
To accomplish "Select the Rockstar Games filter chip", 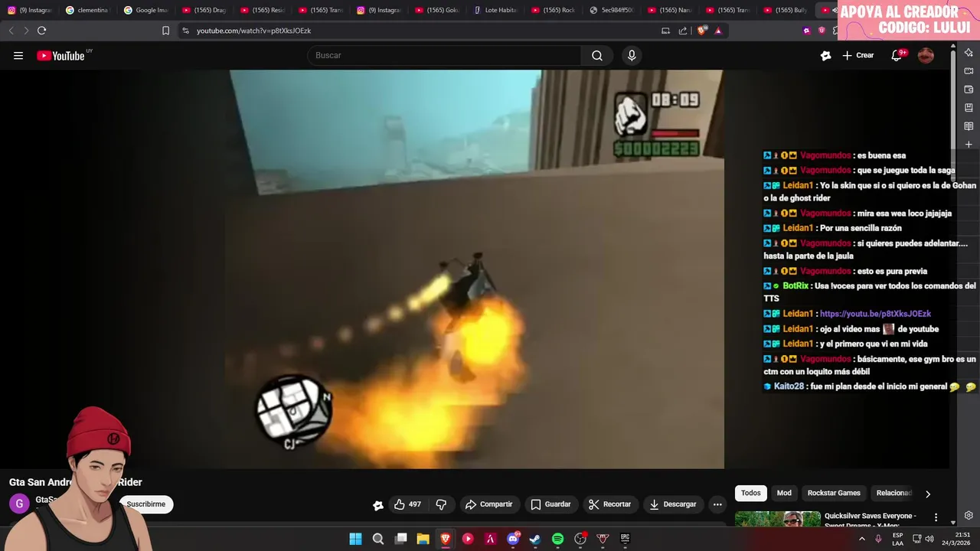I will [x=834, y=493].
